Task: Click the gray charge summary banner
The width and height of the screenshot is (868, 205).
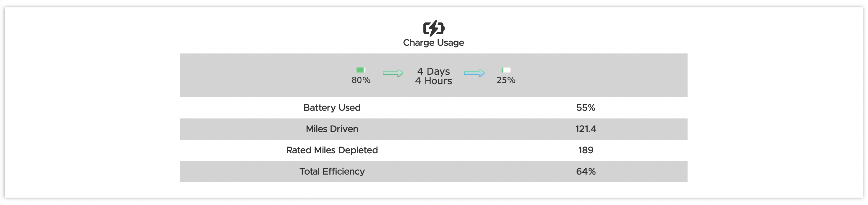Action: click(x=434, y=75)
